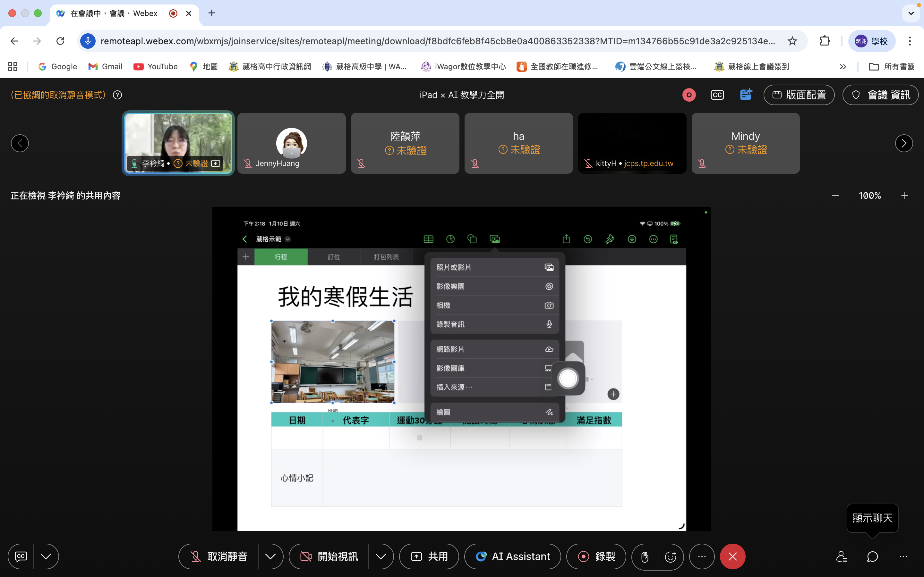This screenshot has height=577, width=924.
Task: Expand audio options arrow next to 取消靜音
Action: click(x=270, y=557)
